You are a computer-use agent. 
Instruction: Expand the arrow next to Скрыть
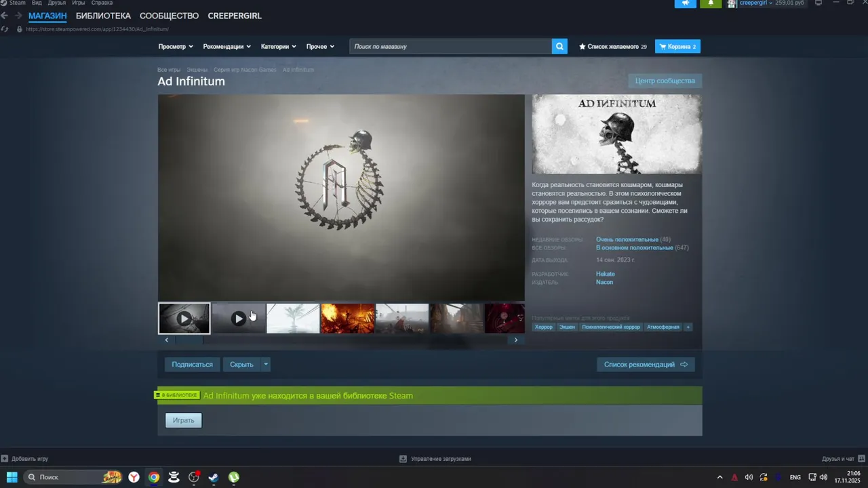pyautogui.click(x=266, y=365)
